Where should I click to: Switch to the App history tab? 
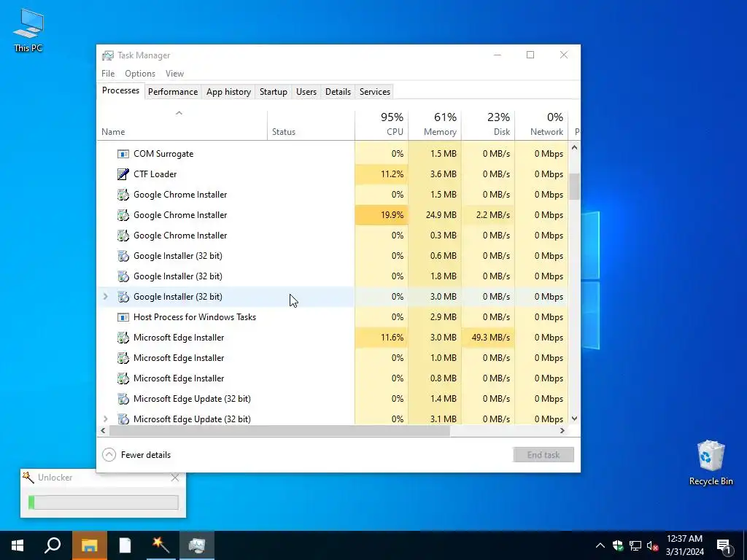228,91
